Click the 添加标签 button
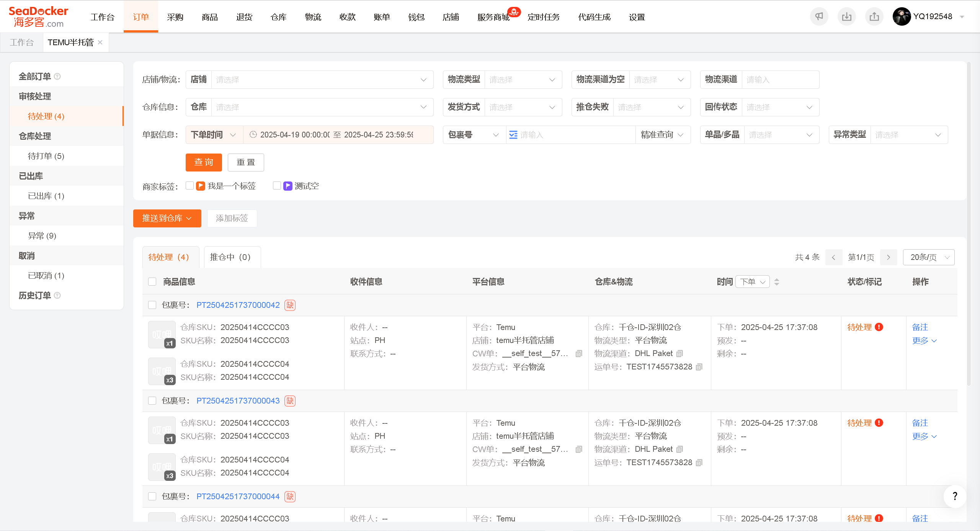Screen dimensions: 980x531 [x=232, y=218]
